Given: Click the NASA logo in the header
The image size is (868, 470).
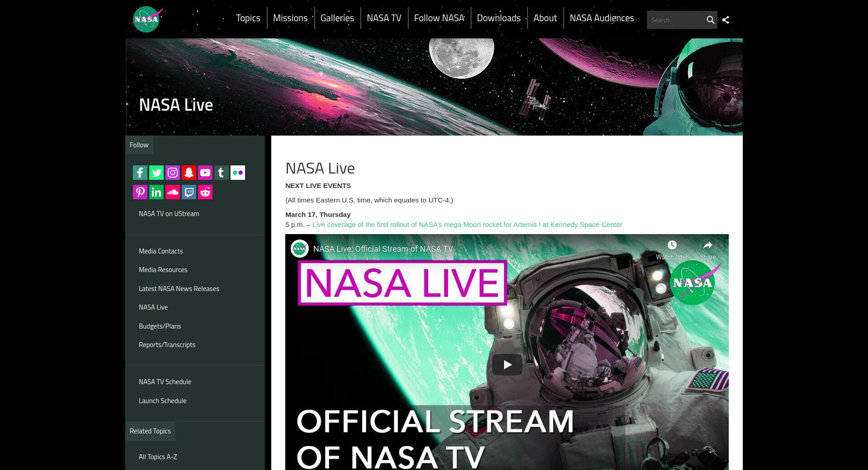Looking at the screenshot, I should [x=147, y=19].
